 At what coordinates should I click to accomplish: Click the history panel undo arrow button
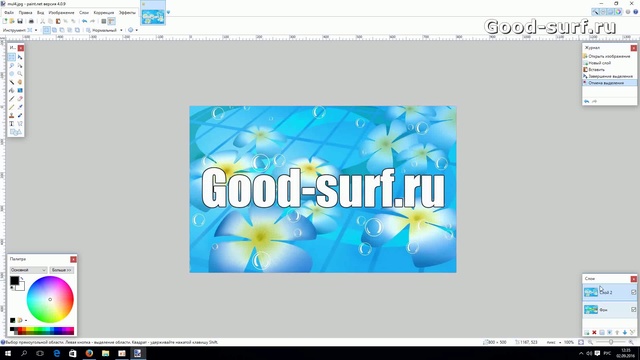587,101
